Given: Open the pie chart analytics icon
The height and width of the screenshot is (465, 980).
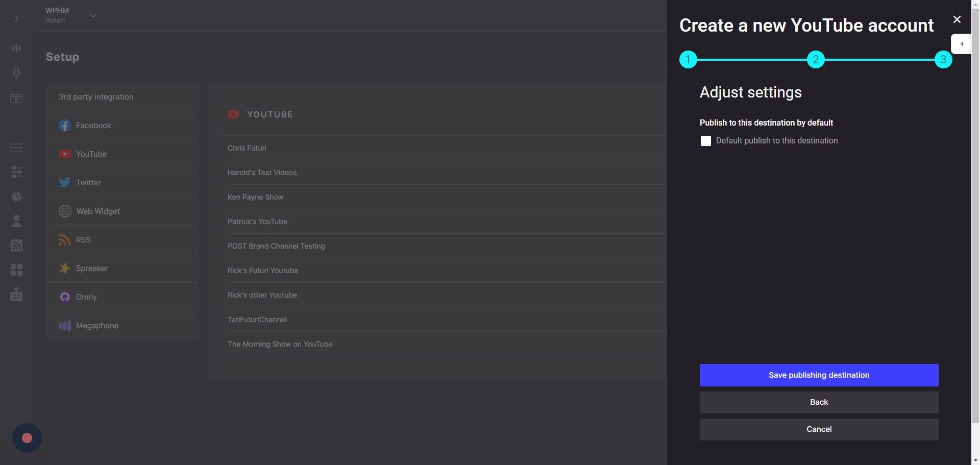Looking at the screenshot, I should pyautogui.click(x=16, y=197).
